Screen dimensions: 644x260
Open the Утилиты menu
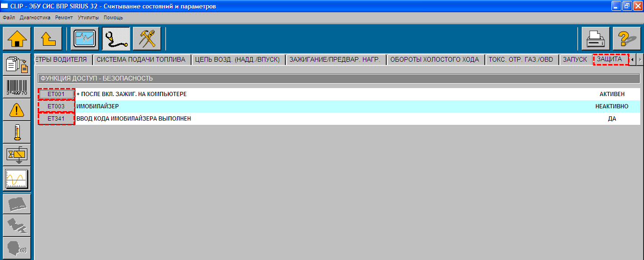click(x=88, y=17)
